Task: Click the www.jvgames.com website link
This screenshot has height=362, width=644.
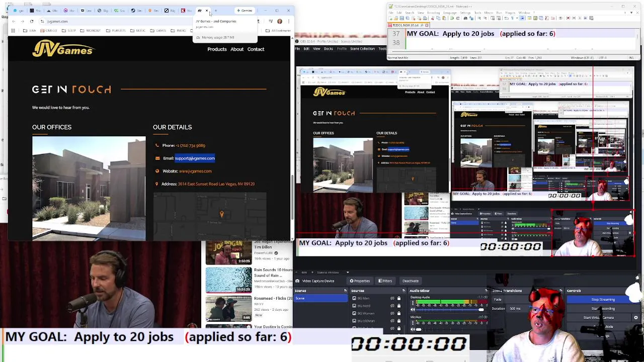Action: 195,171
